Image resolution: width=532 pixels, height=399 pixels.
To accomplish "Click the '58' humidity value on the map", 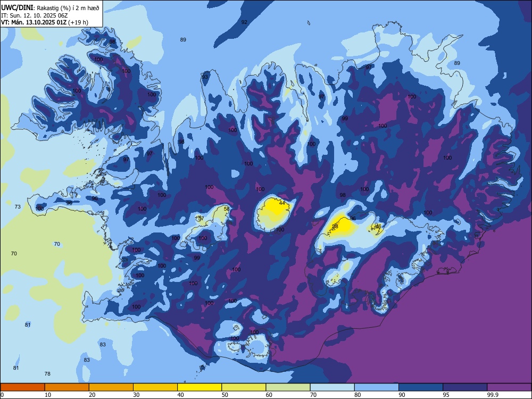I will [x=227, y=209].
